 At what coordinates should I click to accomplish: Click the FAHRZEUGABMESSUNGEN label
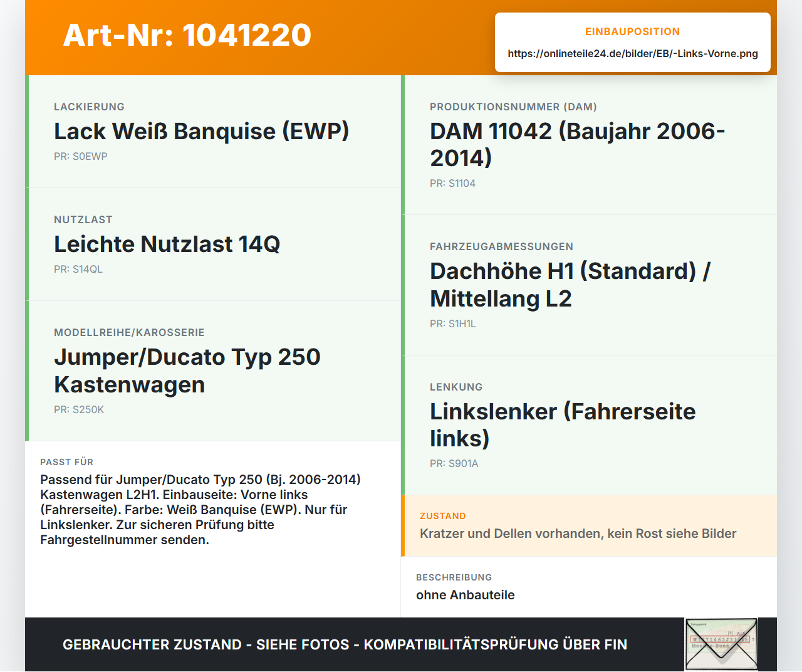tap(501, 246)
